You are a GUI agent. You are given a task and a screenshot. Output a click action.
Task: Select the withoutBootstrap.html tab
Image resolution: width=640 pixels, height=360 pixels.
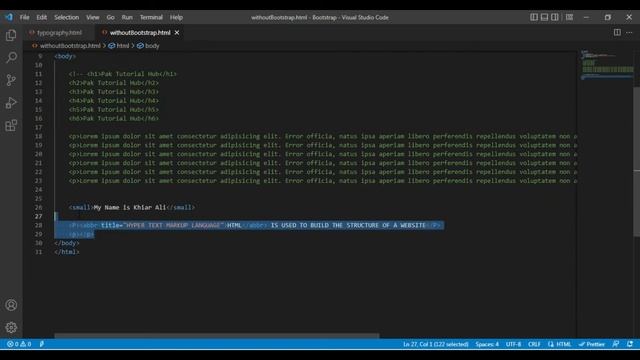click(x=140, y=33)
